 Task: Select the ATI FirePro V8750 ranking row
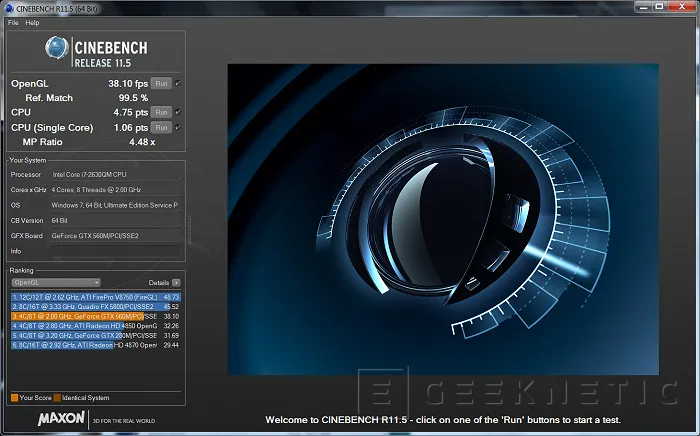point(96,297)
